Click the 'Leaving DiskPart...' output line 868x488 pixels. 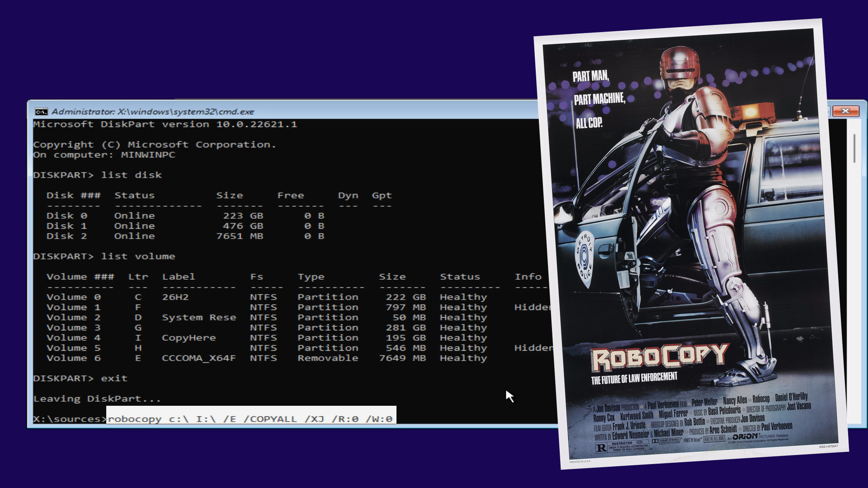[97, 399]
